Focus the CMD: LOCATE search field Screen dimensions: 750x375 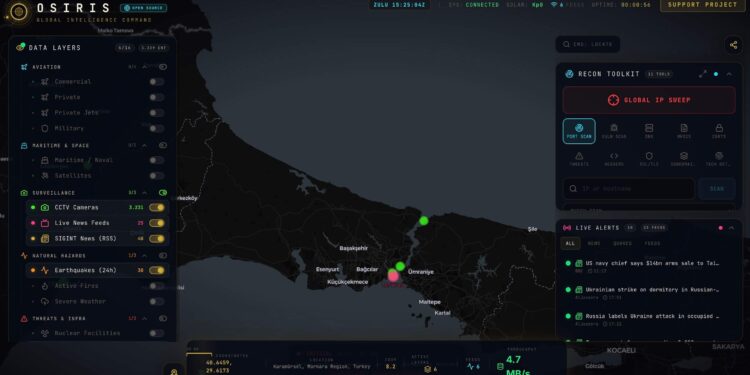coord(588,44)
